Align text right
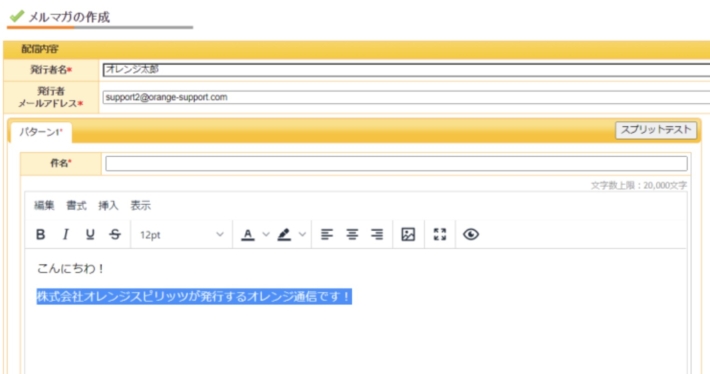710x374 pixels. 377,234
